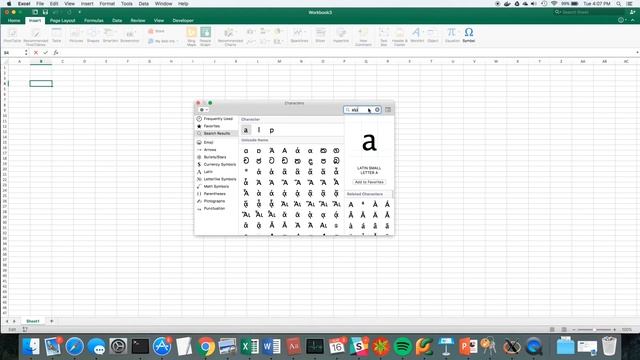Select character 'p' in Character results
The height and width of the screenshot is (360, 640).
pos(271,130)
